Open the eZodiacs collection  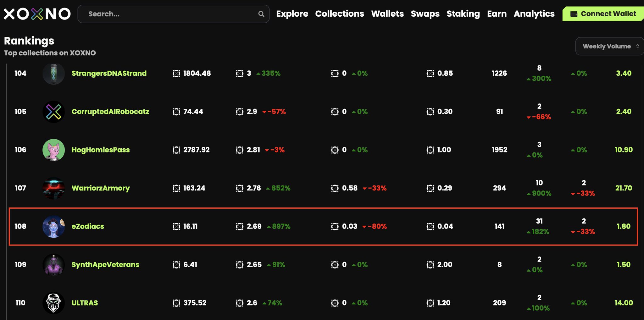[88, 226]
